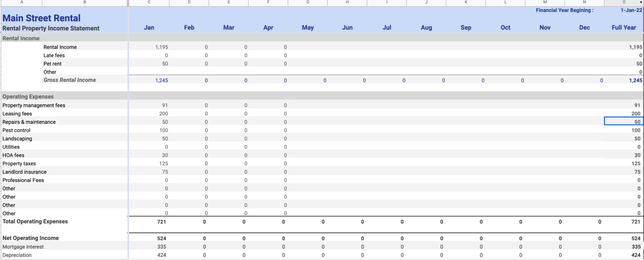
Task: Click the Jan column header cell
Action: pyautogui.click(x=149, y=27)
